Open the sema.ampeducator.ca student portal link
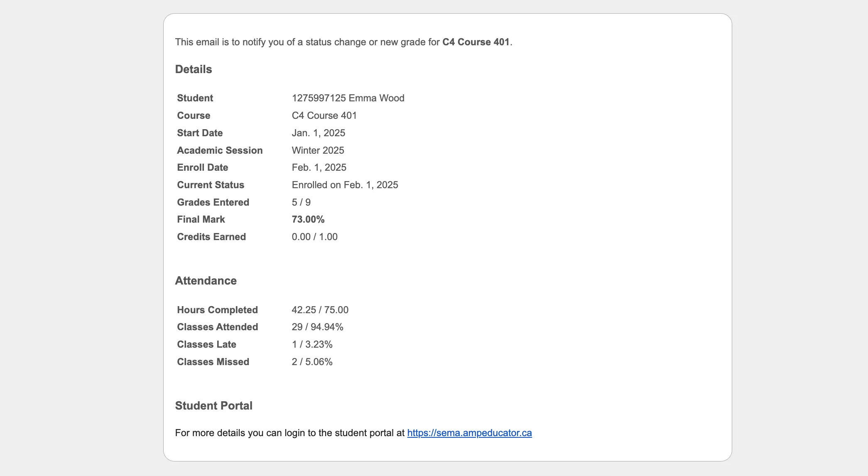868x476 pixels. point(469,433)
